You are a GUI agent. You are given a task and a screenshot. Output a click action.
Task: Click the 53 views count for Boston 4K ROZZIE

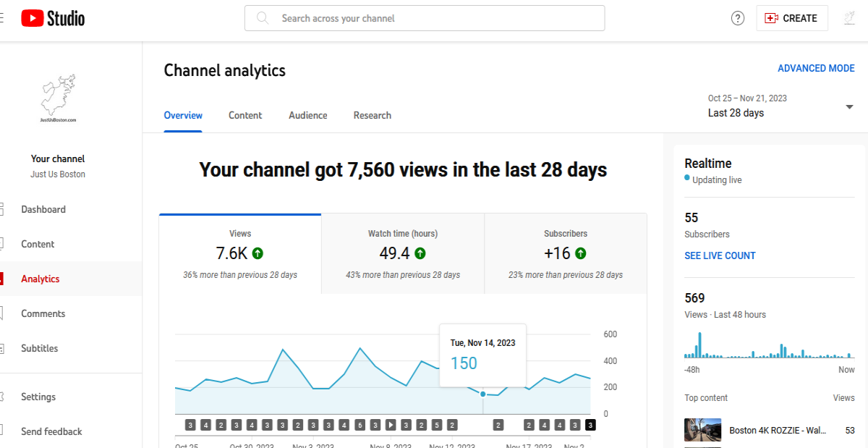point(850,431)
